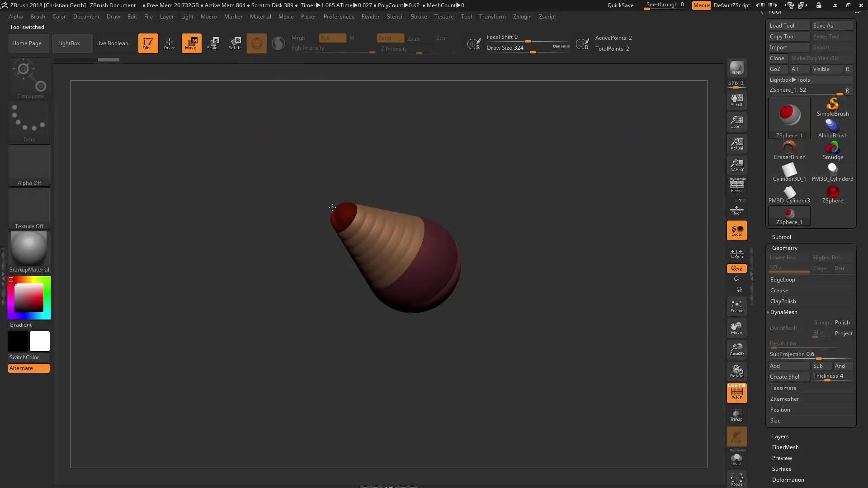Click the Save As button

[832, 26]
